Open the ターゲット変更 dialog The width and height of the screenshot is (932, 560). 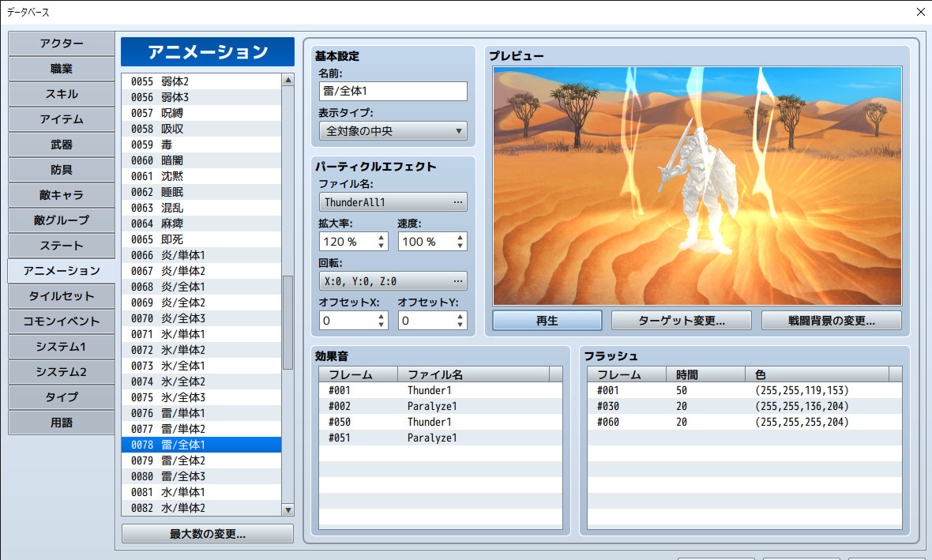click(681, 320)
